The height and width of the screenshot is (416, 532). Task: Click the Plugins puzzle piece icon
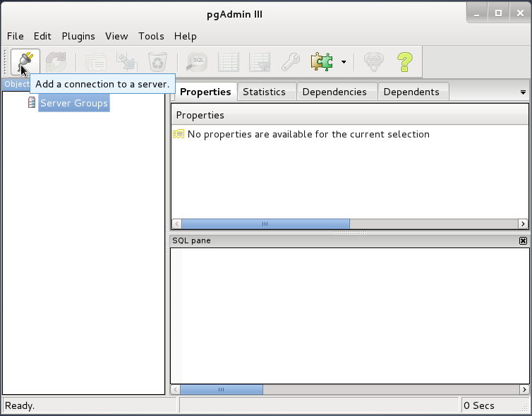pyautogui.click(x=322, y=62)
